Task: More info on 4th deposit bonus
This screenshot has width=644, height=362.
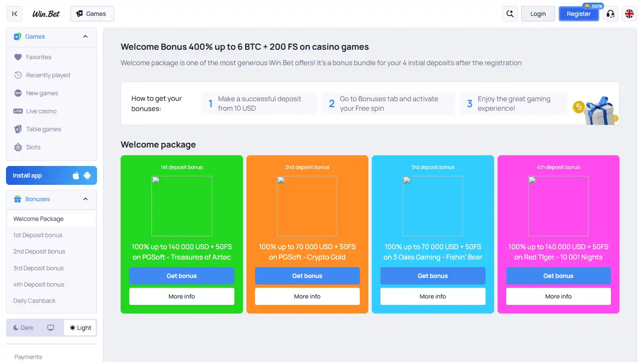Action: click(559, 296)
